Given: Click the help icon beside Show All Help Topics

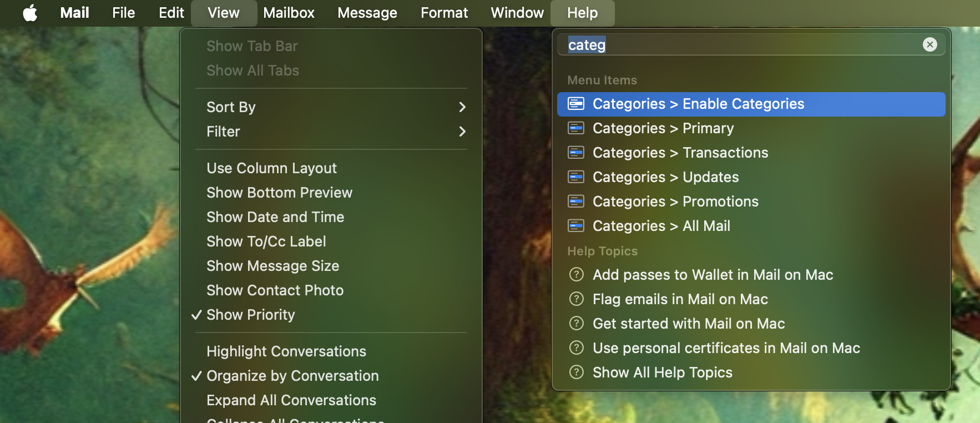Looking at the screenshot, I should (x=577, y=372).
